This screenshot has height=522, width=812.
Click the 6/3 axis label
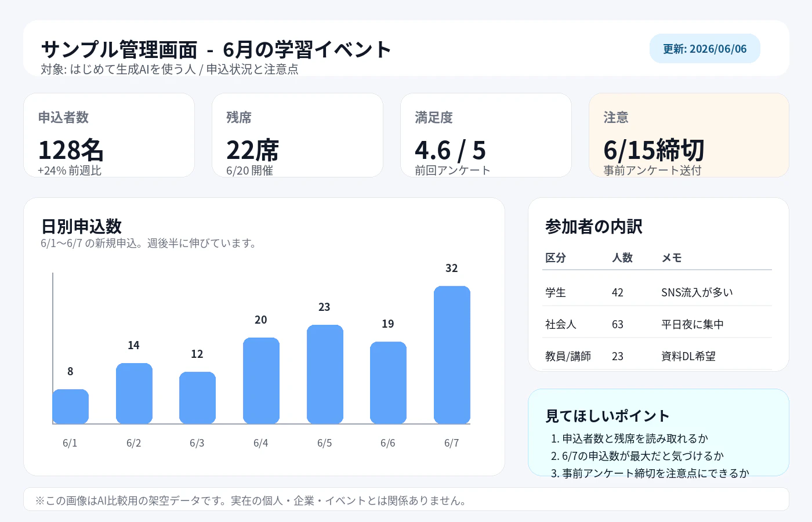(x=197, y=443)
